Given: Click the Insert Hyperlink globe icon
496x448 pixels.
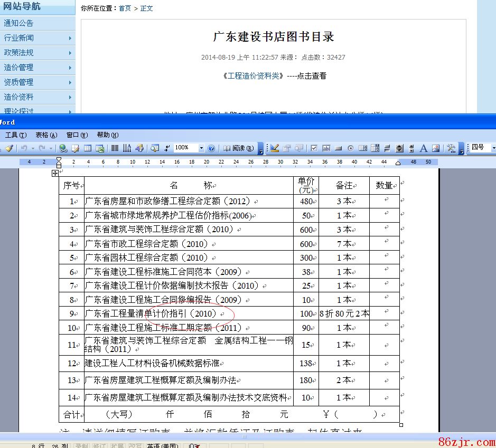Looking at the screenshot, I should [63, 148].
